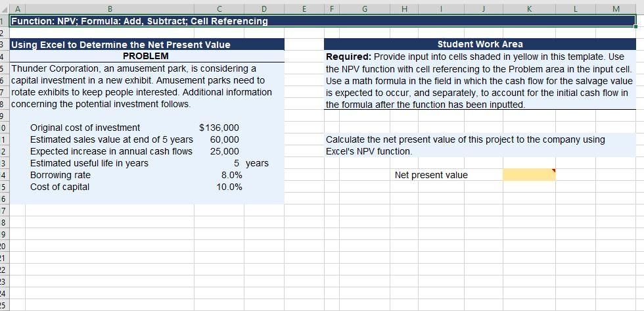The width and height of the screenshot is (644, 311).
Task: Select column L header
Action: pos(576,8)
